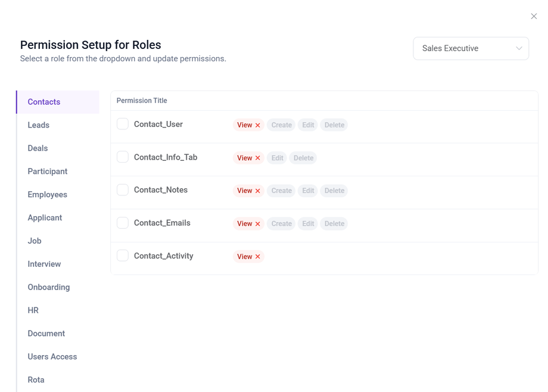The height and width of the screenshot is (392, 548).
Task: Remove View permission from Contact_Notes
Action: (x=258, y=191)
